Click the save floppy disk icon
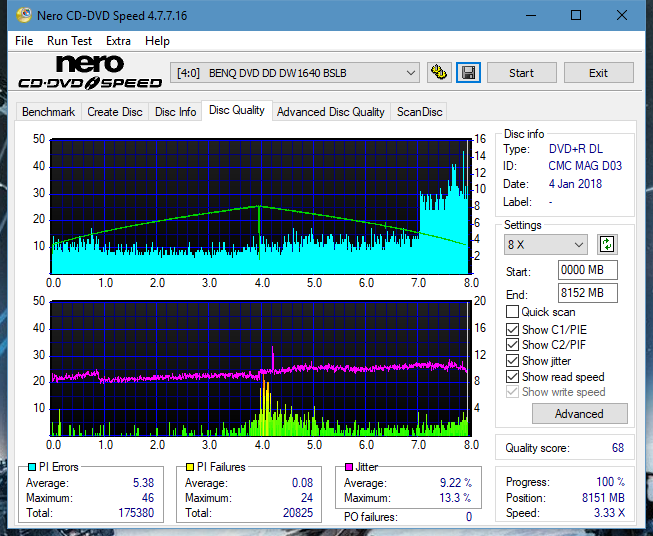Image resolution: width=653 pixels, height=536 pixels. [469, 73]
